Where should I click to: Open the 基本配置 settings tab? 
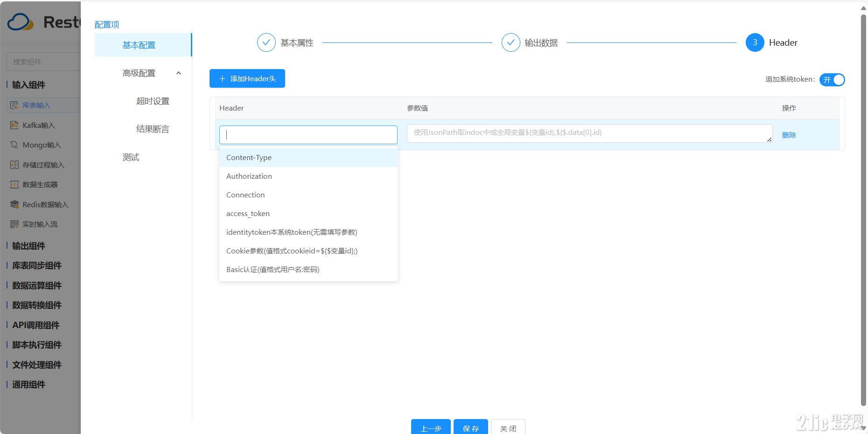point(143,45)
